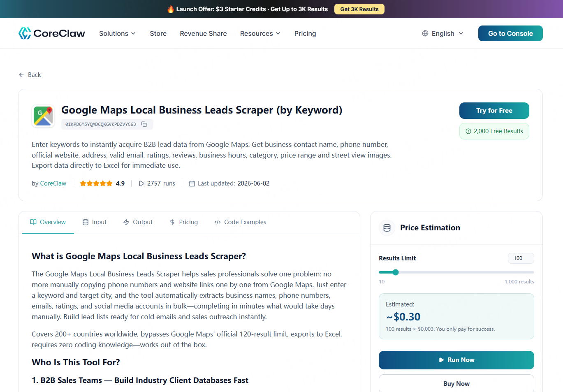
Task: Click the Code Examples brackets icon
Action: [x=218, y=222]
